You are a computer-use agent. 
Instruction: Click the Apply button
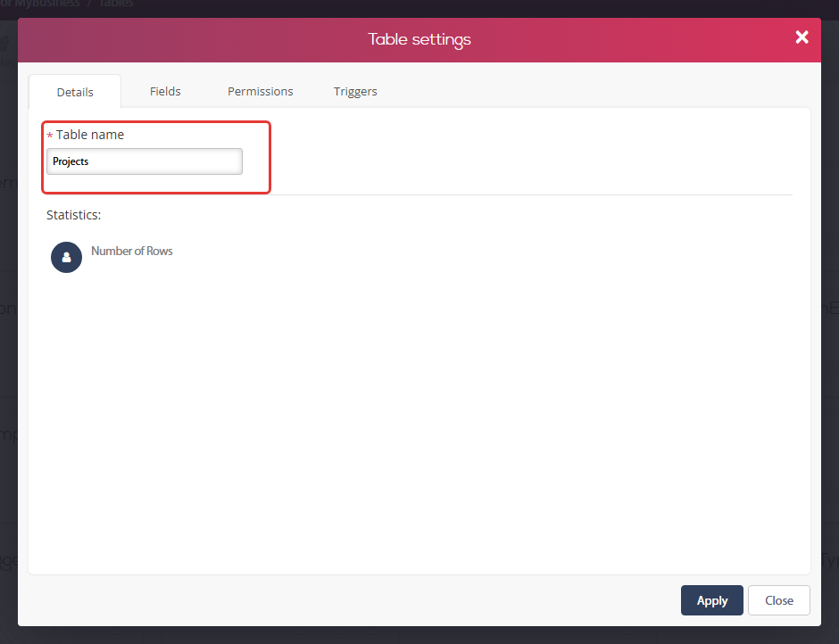pos(711,600)
